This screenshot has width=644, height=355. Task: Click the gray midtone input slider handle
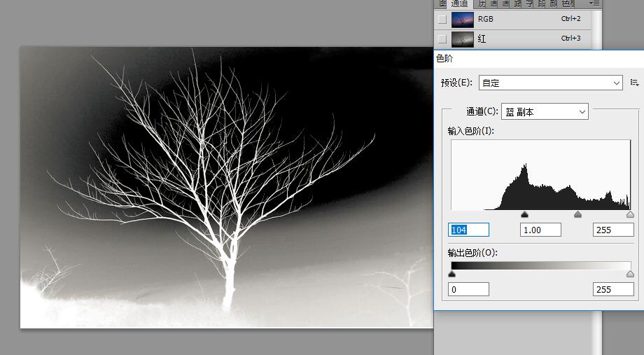point(577,215)
